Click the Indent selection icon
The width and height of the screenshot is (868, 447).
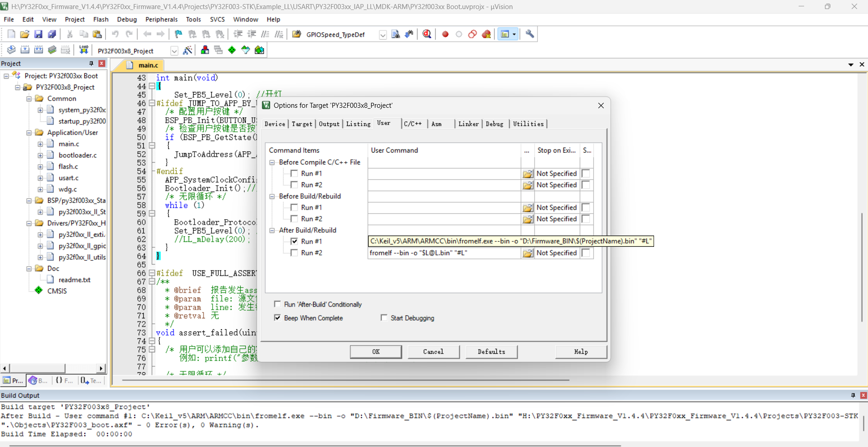pyautogui.click(x=238, y=34)
